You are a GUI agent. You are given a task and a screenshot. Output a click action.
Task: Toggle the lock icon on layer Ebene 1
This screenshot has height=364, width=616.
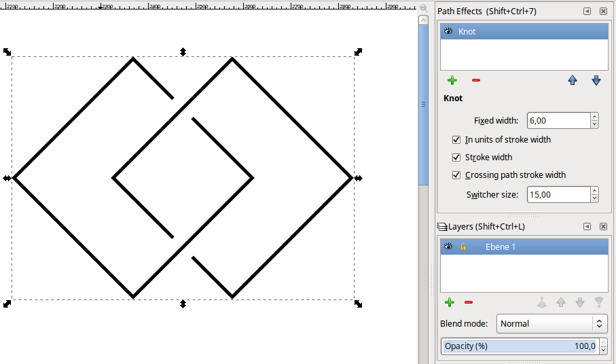pos(463,247)
